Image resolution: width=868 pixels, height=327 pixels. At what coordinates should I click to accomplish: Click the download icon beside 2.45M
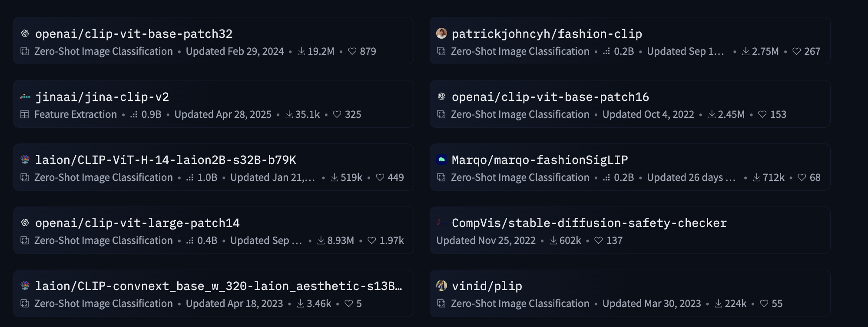click(x=712, y=114)
